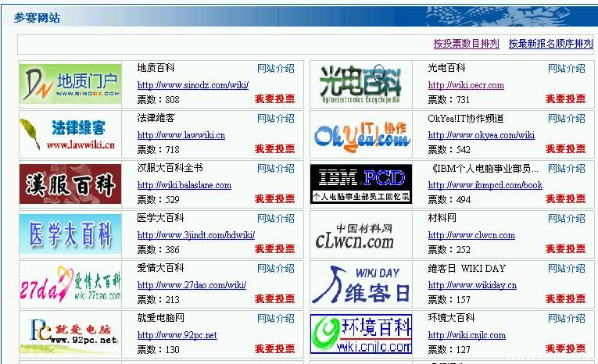Select the WIKI DAY 维客日 logo

[x=361, y=284]
